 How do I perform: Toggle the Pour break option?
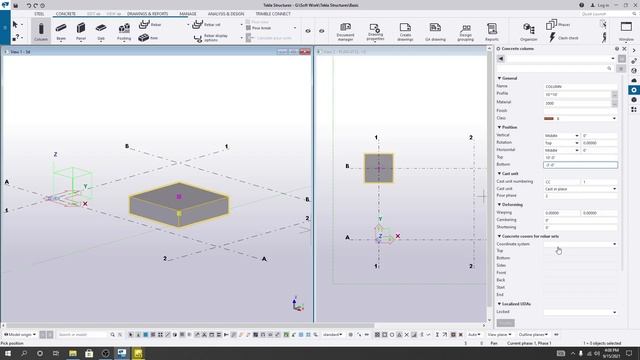259,28
